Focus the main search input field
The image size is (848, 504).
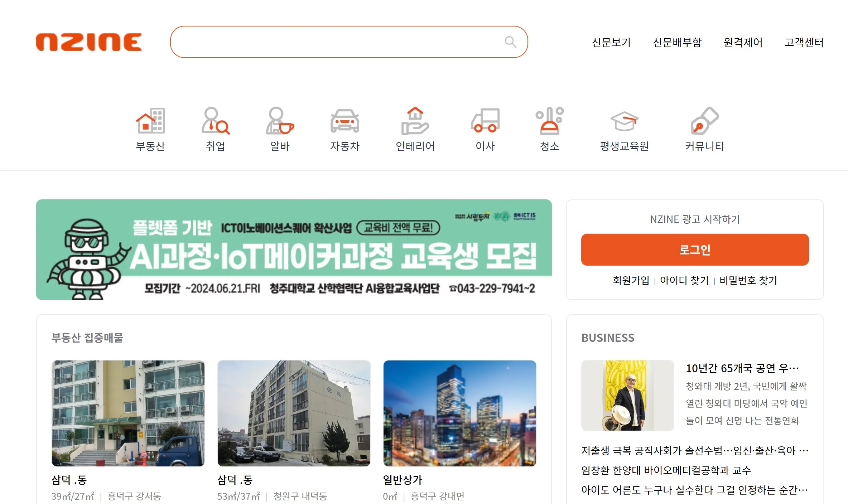click(337, 42)
